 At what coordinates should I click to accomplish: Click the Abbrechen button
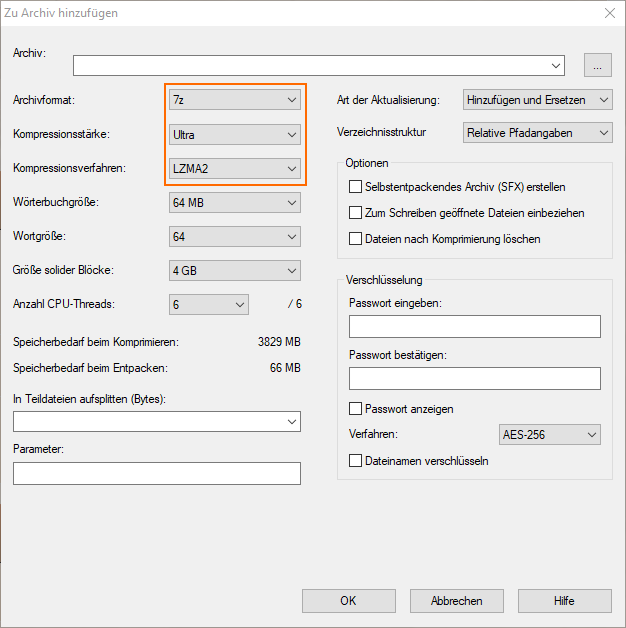[x=457, y=601]
